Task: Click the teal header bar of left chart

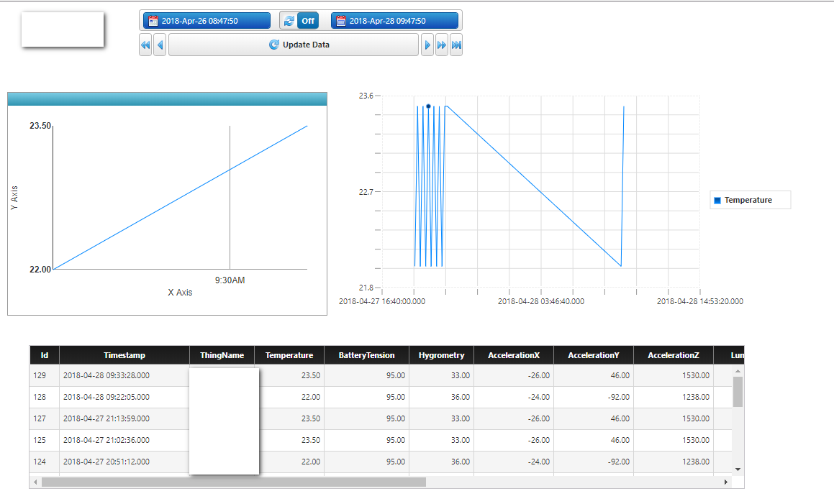Action: [x=167, y=99]
